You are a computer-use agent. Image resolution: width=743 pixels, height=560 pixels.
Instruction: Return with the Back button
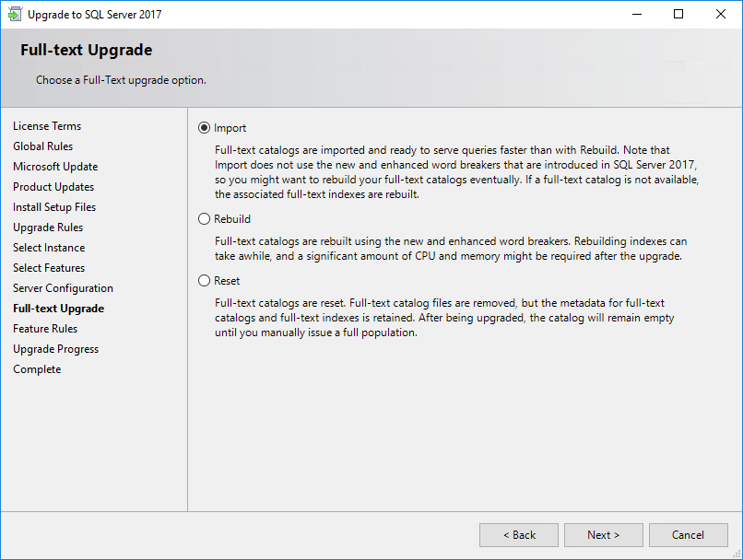pos(519,535)
